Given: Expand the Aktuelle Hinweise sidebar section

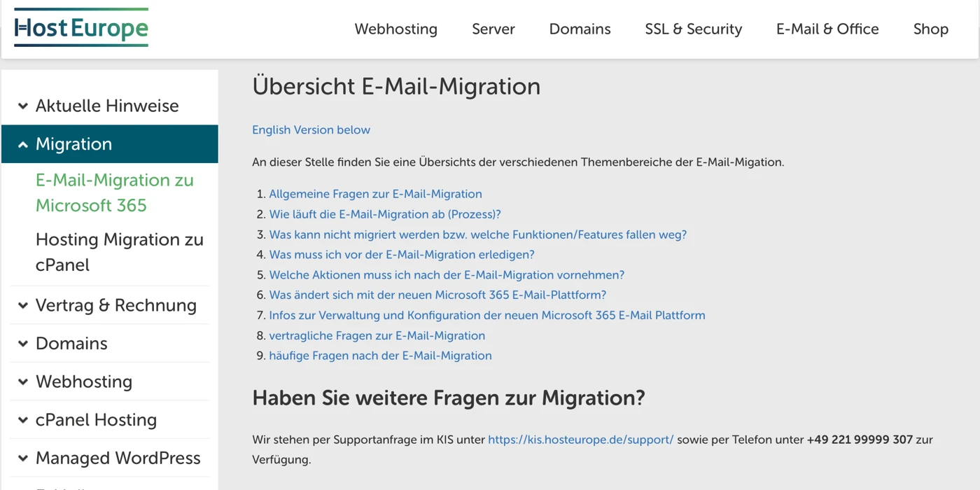Looking at the screenshot, I should pos(107,105).
